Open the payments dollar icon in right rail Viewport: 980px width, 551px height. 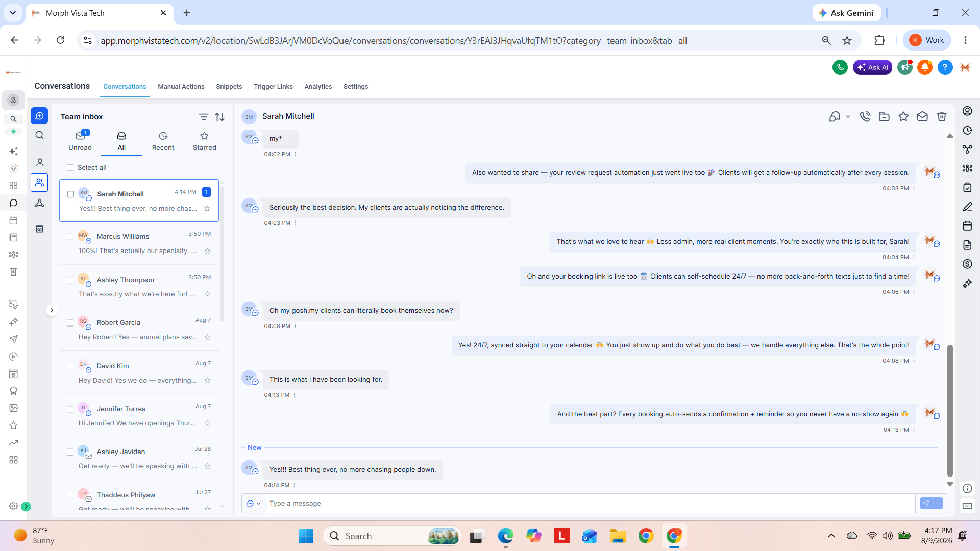point(967,264)
